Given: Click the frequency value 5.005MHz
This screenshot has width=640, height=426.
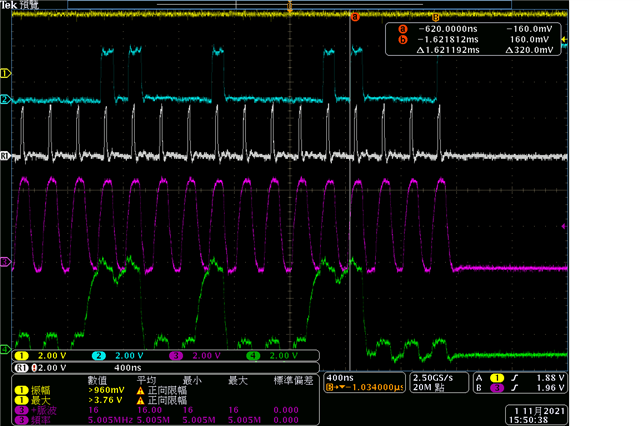Looking at the screenshot, I should pos(110,420).
